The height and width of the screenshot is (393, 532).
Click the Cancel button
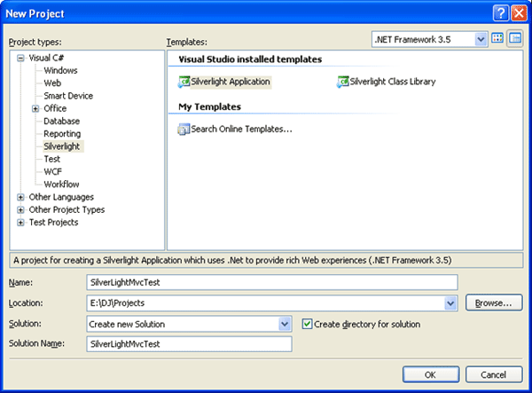coord(494,374)
